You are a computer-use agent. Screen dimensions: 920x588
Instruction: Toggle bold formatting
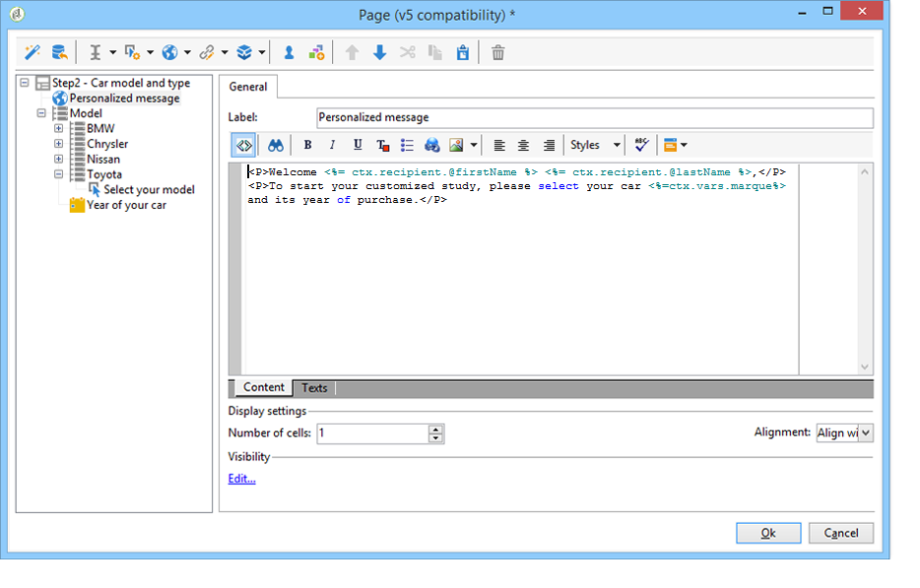307,145
